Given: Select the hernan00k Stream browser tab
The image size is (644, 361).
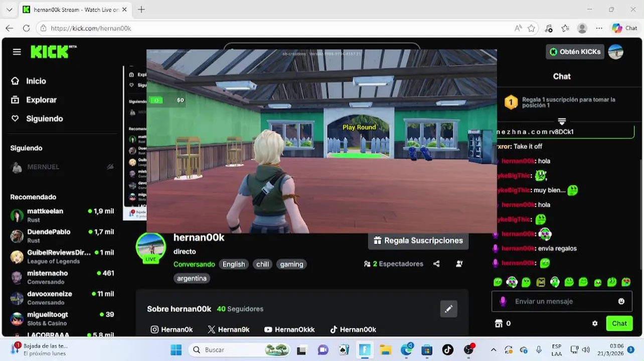Looking at the screenshot, I should 75,10.
